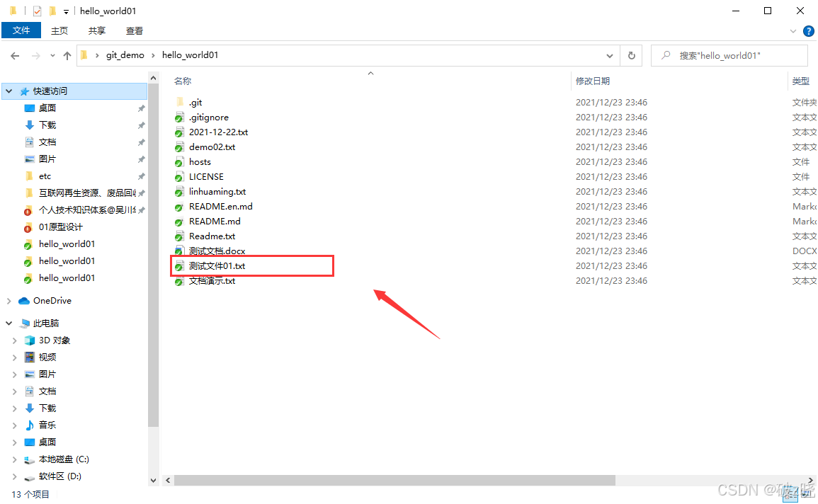This screenshot has width=818, height=504.
Task: Select 文档 in quick access
Action: click(47, 142)
